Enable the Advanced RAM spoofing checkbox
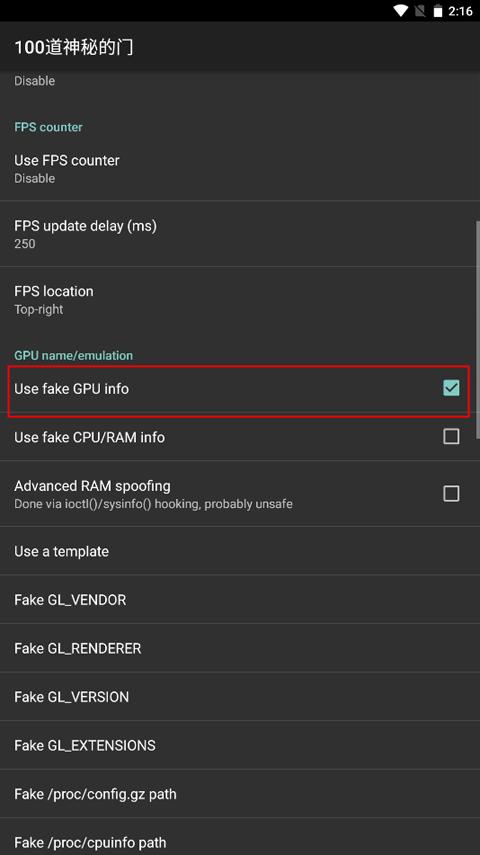This screenshot has width=480, height=855. (x=451, y=493)
